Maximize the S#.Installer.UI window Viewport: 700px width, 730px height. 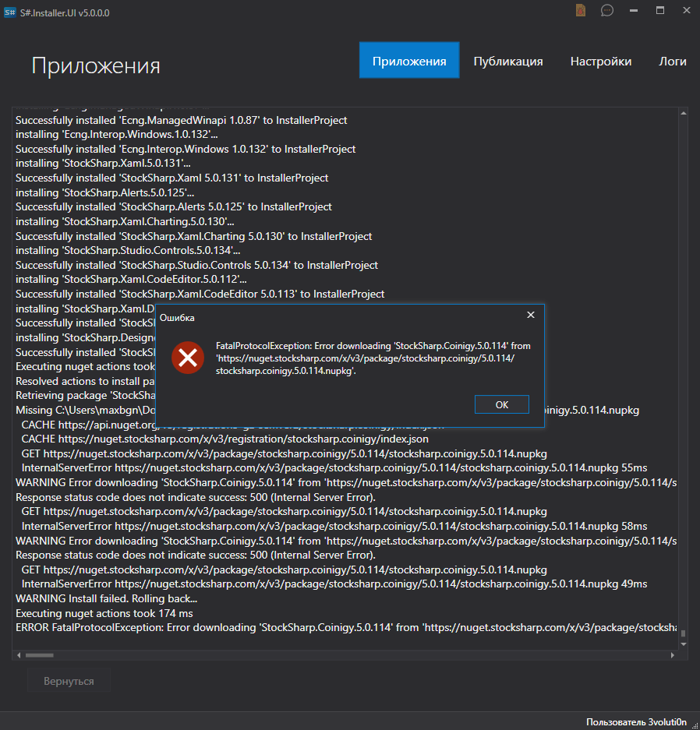660,10
